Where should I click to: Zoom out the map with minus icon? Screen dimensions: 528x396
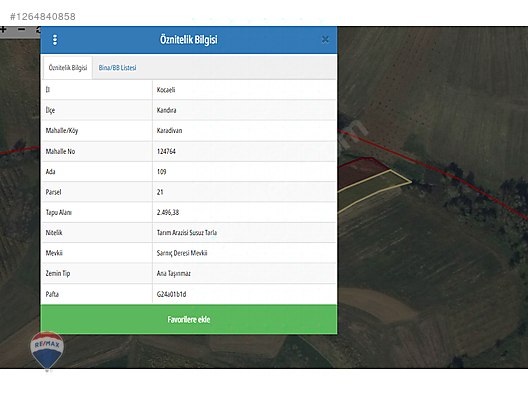click(x=21, y=30)
